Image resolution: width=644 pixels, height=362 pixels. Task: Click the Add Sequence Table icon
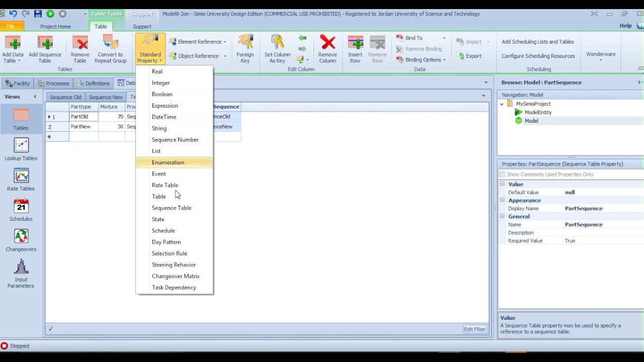point(45,49)
